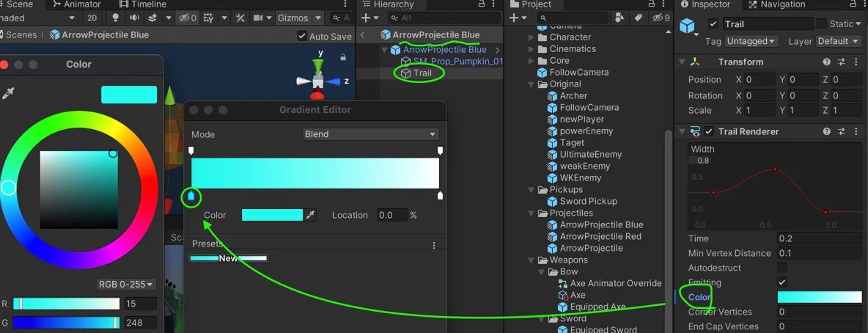
Task: Open ArrowProjectile Blue prefab arrow in Hierarchy
Action: [x=497, y=50]
